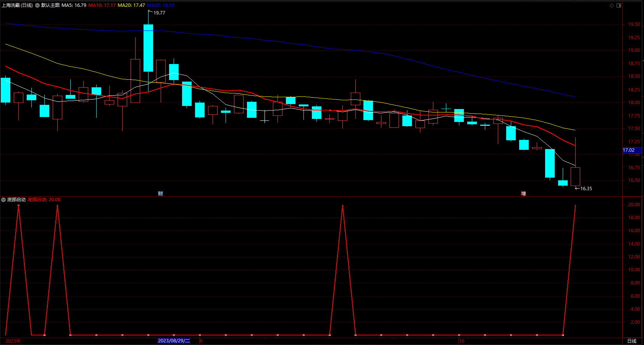
Task: Click the 日线 period button at bottom right
Action: click(x=632, y=341)
